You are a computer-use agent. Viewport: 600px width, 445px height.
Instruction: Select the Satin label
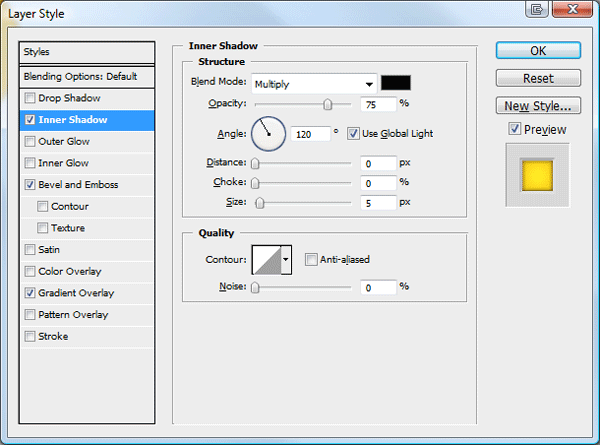49,250
